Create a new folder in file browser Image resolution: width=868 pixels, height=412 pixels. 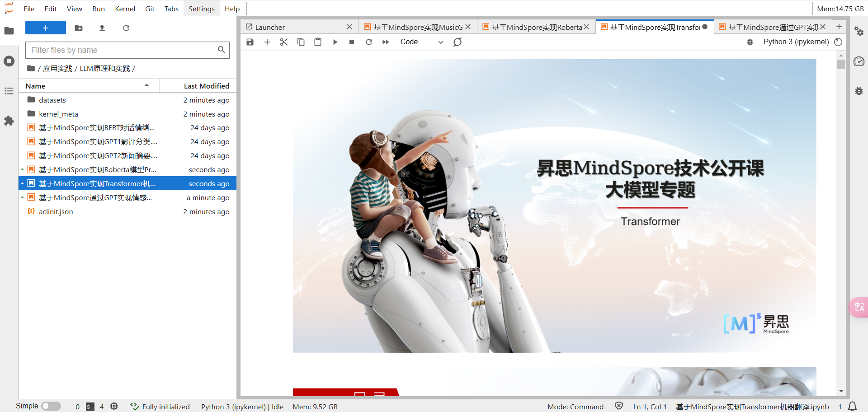[x=79, y=28]
